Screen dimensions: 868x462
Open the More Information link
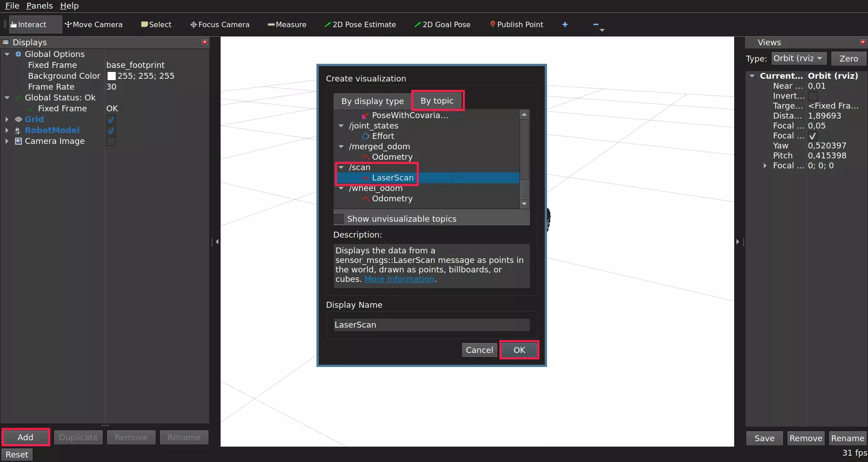(x=399, y=279)
